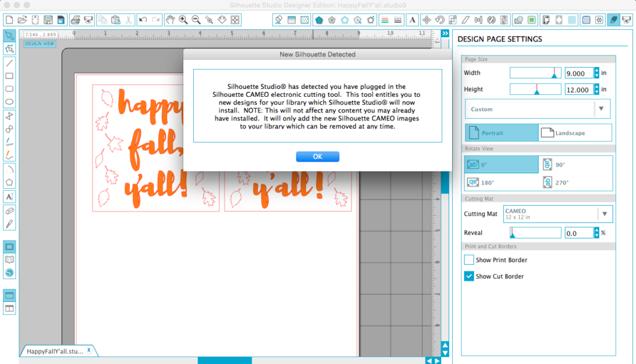
Task: Select the Text tool in left toolbar
Action: click(9, 197)
